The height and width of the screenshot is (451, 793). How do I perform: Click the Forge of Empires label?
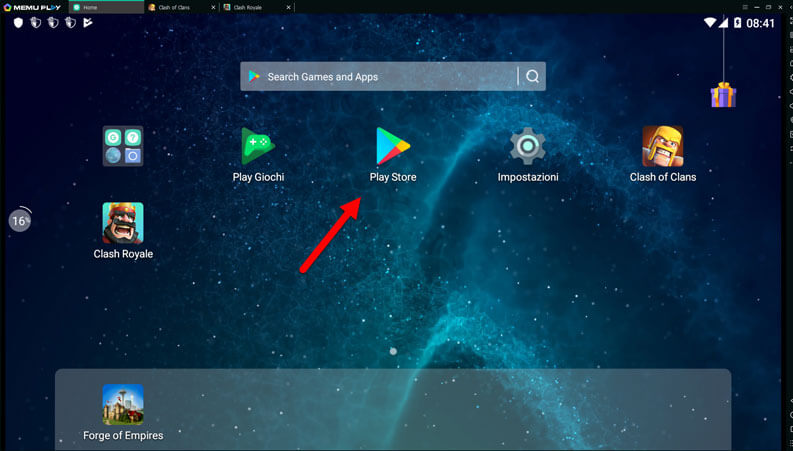[123, 435]
